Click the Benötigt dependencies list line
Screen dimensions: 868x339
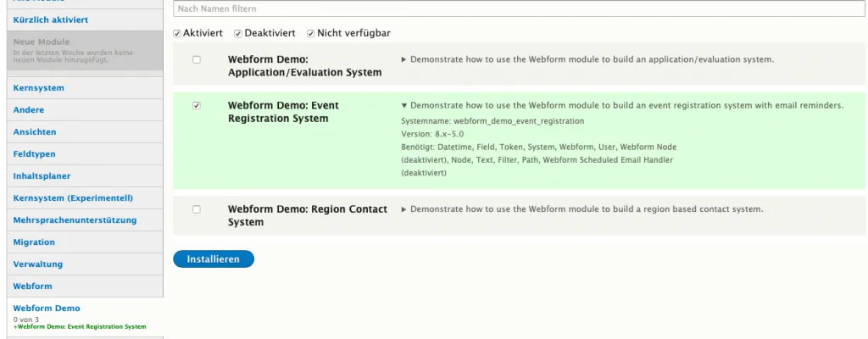539,160
